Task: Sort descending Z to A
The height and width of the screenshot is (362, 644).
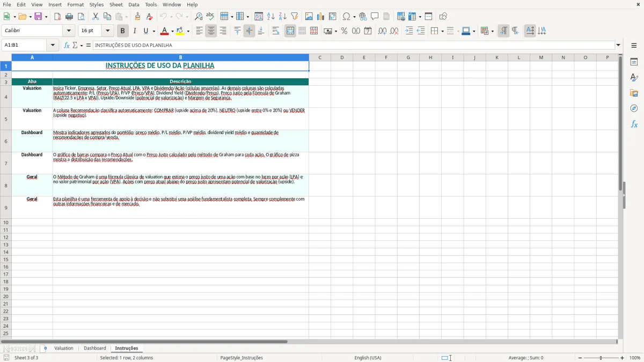Action: click(283, 17)
